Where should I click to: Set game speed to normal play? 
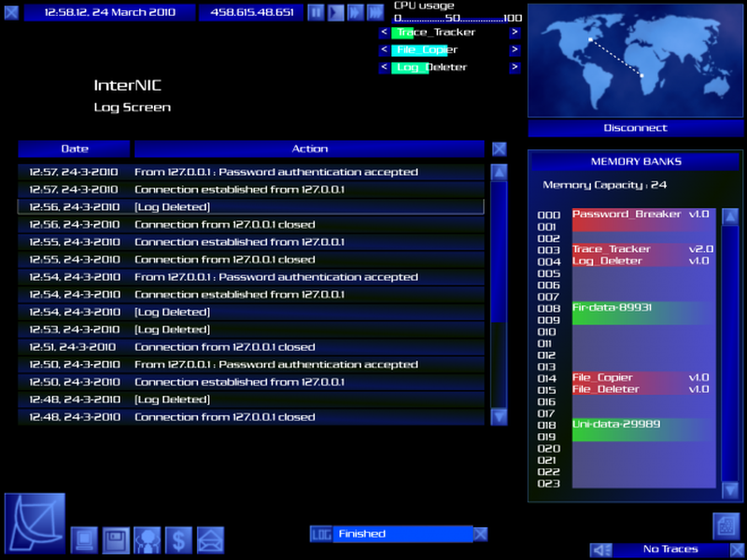tap(335, 12)
